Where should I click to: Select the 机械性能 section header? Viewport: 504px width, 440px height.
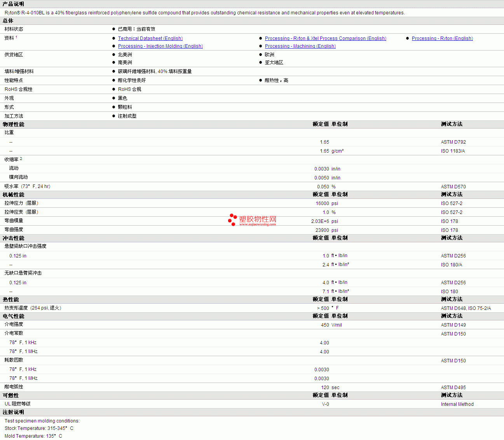click(14, 195)
